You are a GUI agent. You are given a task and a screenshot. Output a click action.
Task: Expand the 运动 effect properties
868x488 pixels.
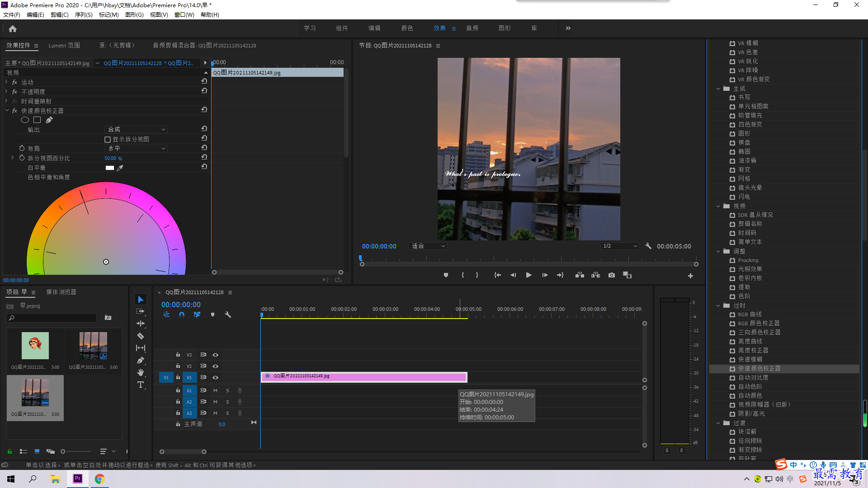click(6, 82)
